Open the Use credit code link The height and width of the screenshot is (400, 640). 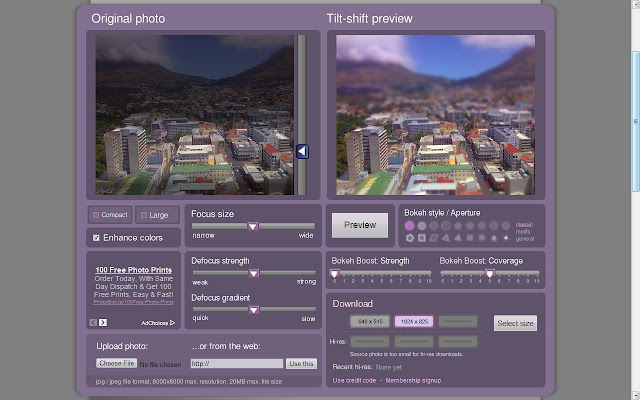pos(354,380)
